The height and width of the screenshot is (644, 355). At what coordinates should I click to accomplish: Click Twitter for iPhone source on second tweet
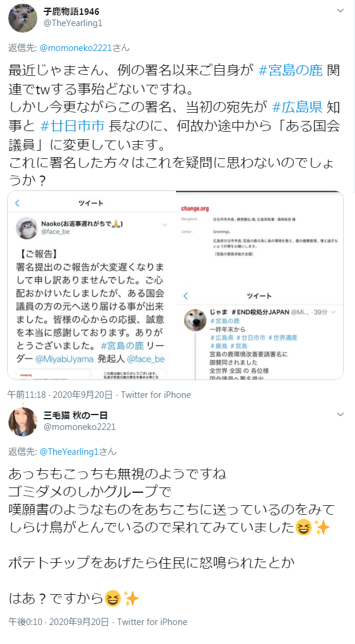pyautogui.click(x=152, y=622)
